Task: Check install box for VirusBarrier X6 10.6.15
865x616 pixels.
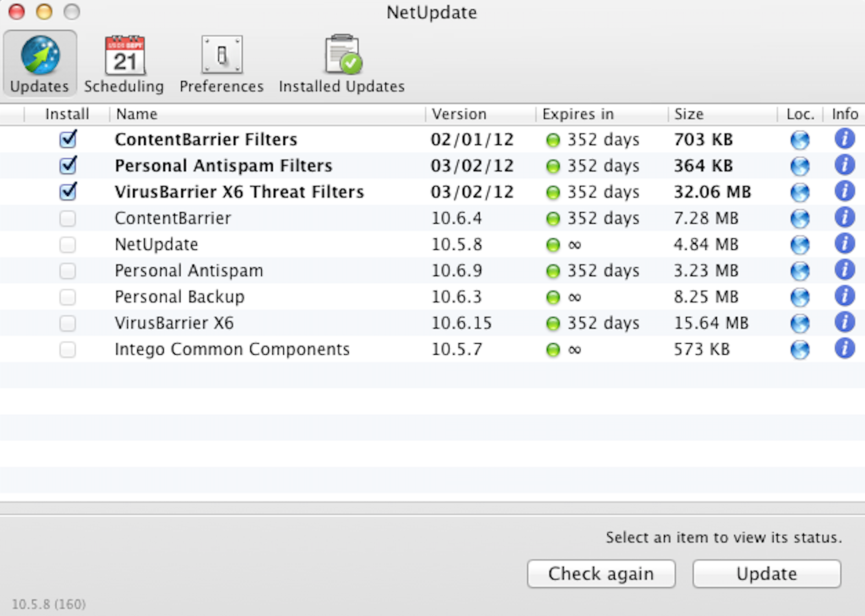Action: (68, 323)
